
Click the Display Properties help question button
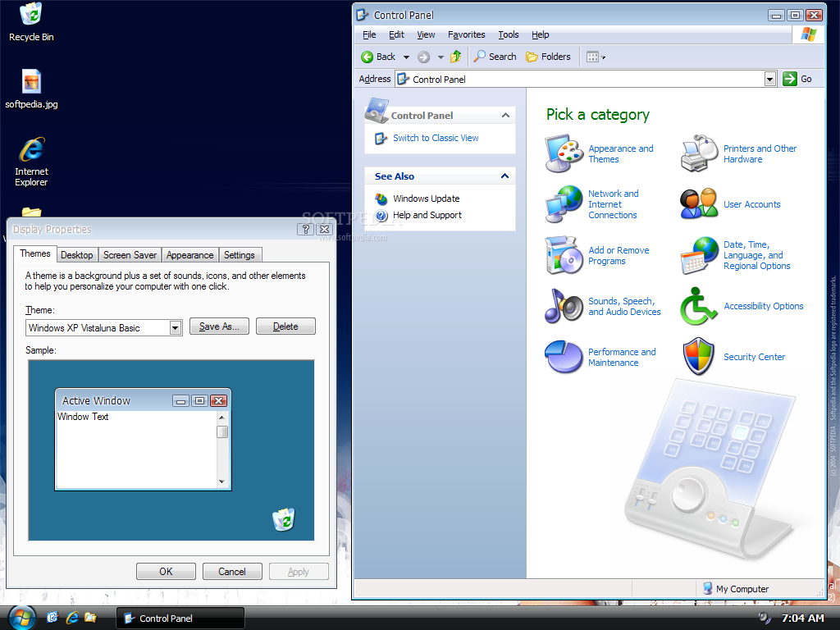(305, 230)
